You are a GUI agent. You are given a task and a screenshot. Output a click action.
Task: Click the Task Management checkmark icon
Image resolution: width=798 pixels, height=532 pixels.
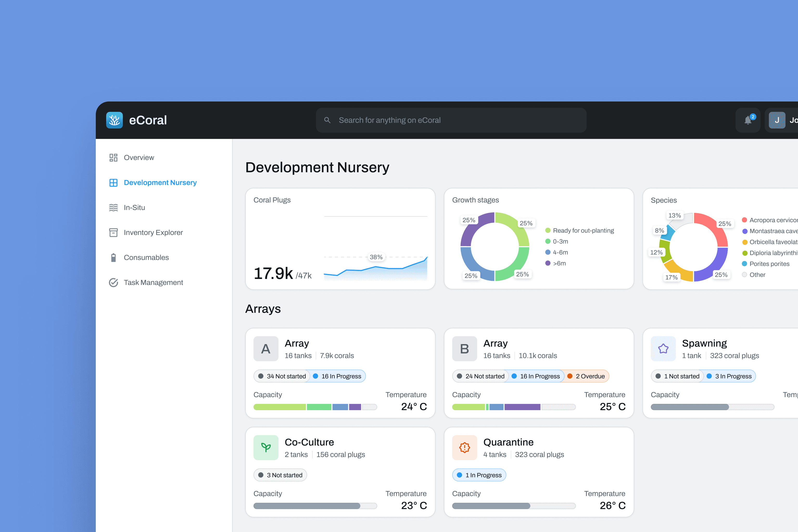[x=113, y=283]
